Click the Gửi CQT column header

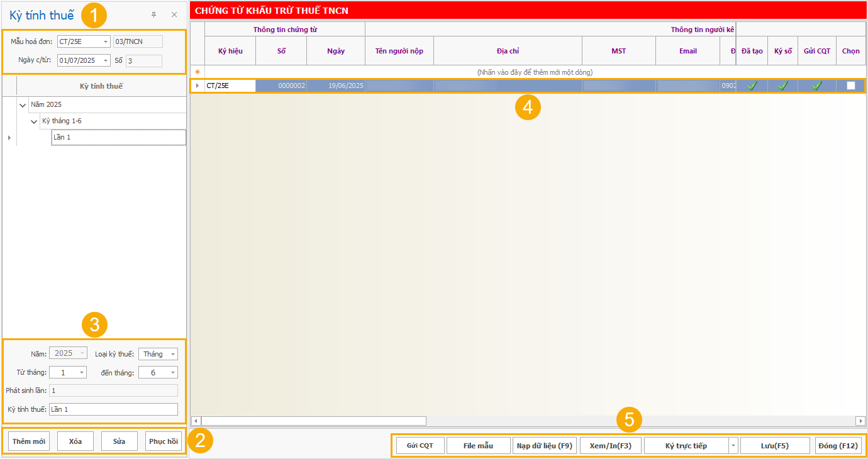point(817,51)
